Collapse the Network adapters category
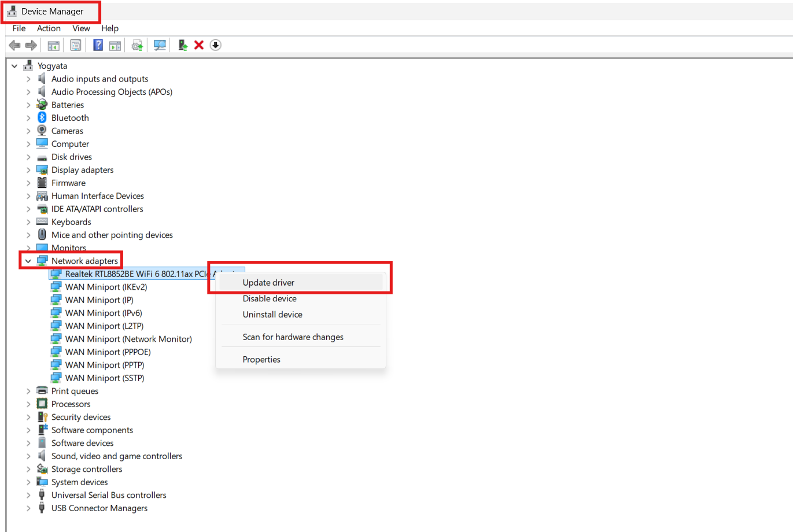This screenshot has height=532, width=793. coord(28,261)
